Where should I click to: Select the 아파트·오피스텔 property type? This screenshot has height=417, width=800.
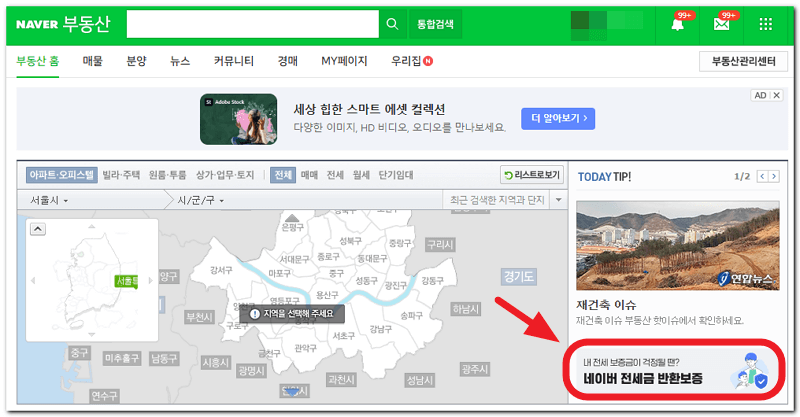(62, 175)
